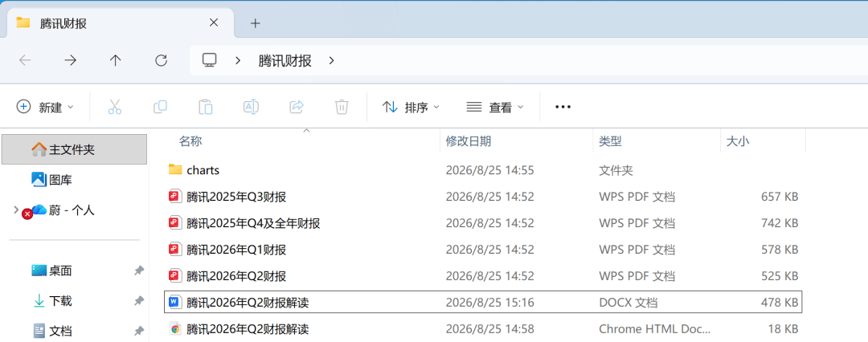Open the 排序 sort dropdown
The width and height of the screenshot is (868, 342).
[411, 107]
